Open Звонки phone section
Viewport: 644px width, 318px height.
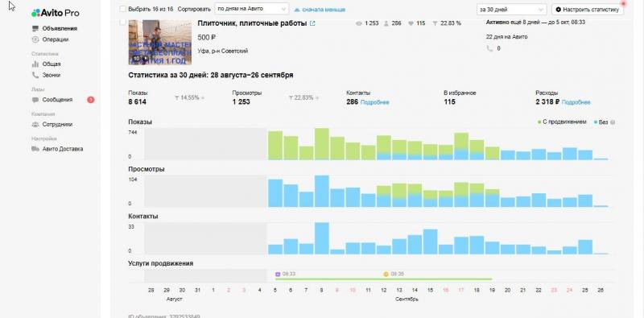click(x=46, y=75)
